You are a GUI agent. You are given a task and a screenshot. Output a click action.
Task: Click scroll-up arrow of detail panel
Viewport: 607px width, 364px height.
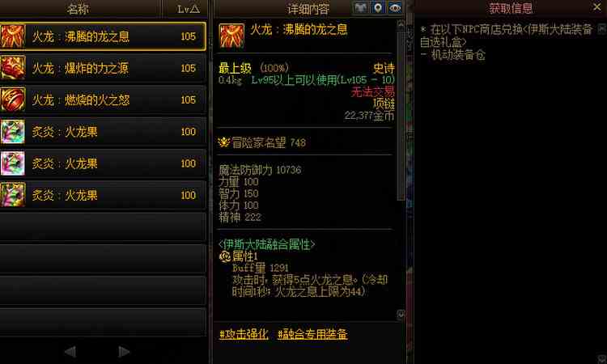coord(401,24)
